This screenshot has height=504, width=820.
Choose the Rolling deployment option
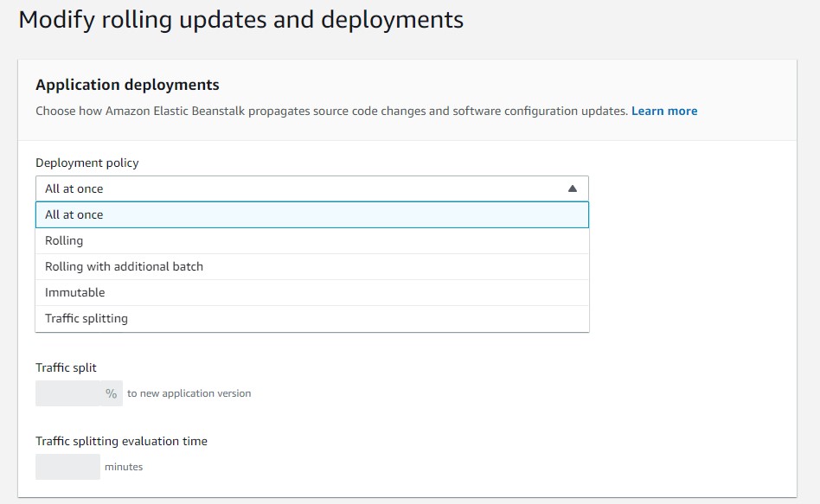[312, 241]
